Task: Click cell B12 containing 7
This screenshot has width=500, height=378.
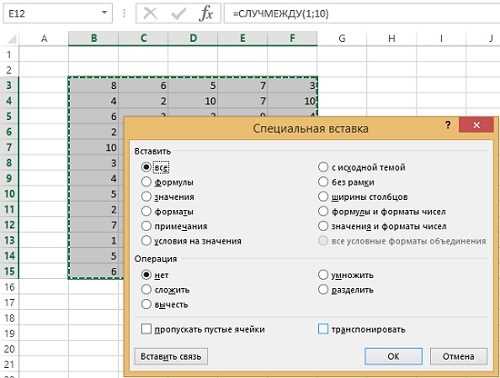Action: pos(94,225)
